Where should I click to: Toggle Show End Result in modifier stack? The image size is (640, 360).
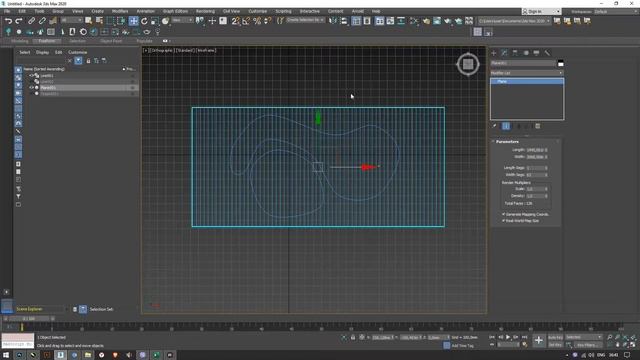pyautogui.click(x=506, y=126)
